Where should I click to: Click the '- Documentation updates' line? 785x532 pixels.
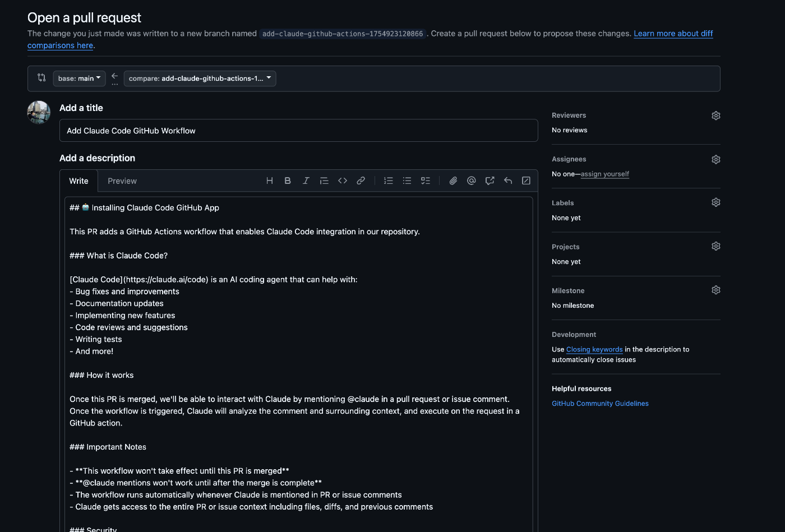tap(117, 303)
